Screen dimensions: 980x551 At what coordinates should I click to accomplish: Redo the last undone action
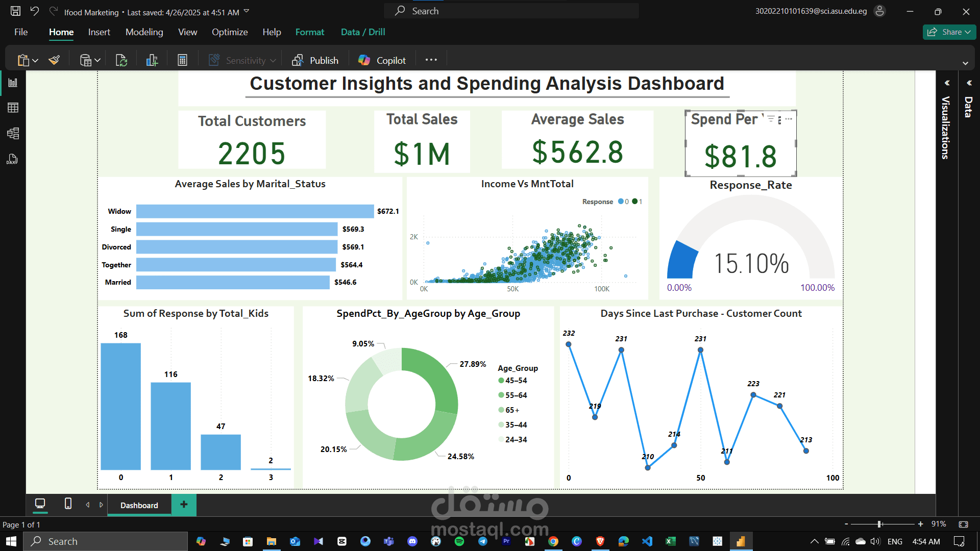point(53,11)
